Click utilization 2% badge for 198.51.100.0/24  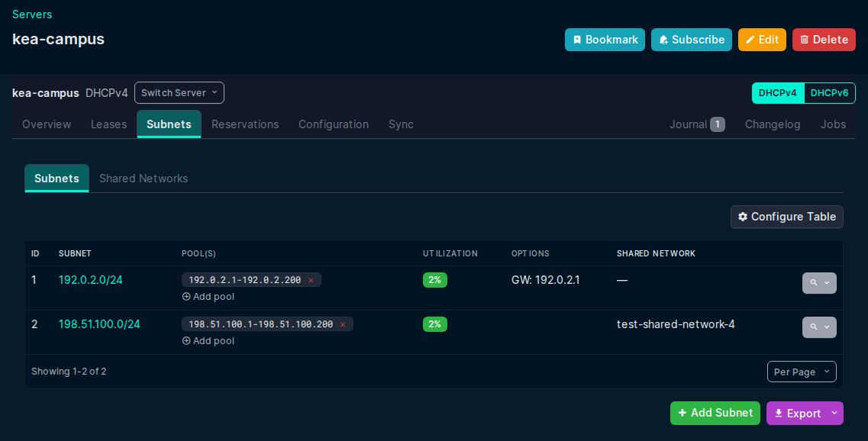(x=435, y=324)
